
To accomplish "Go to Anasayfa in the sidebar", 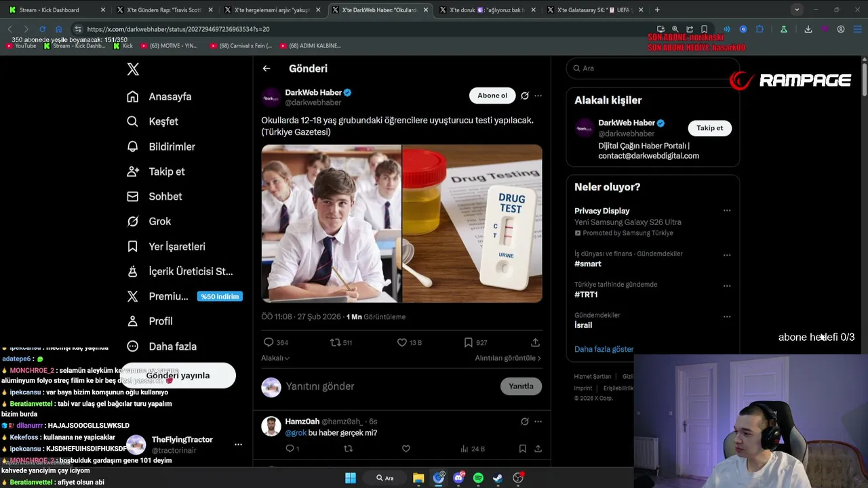I will (x=159, y=96).
